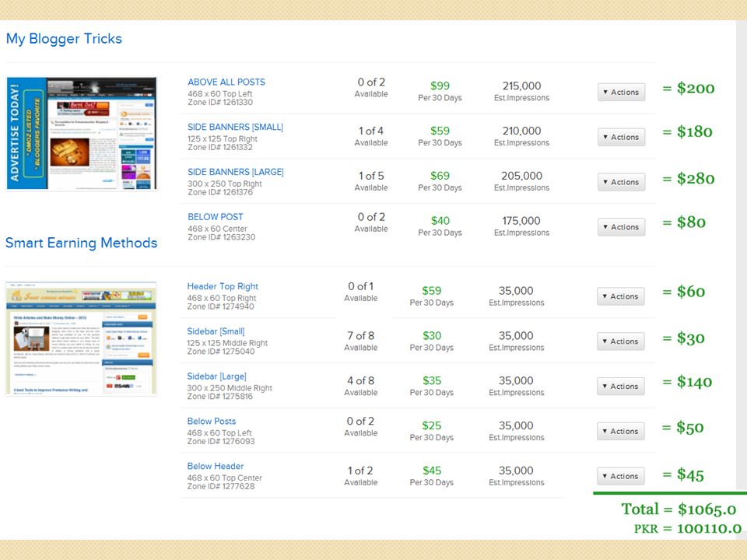Select the Zone ID# 1275816 text
Viewport: 747px width, 560px height.
pos(219,396)
